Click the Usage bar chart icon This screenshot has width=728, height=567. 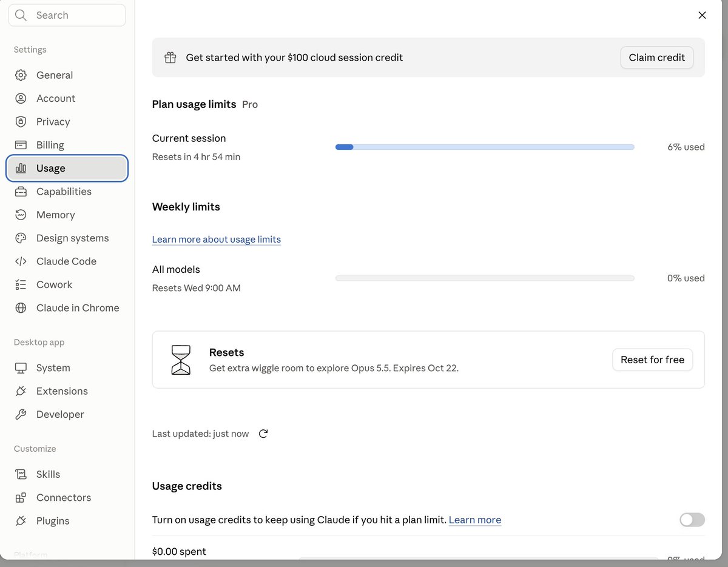tap(21, 169)
